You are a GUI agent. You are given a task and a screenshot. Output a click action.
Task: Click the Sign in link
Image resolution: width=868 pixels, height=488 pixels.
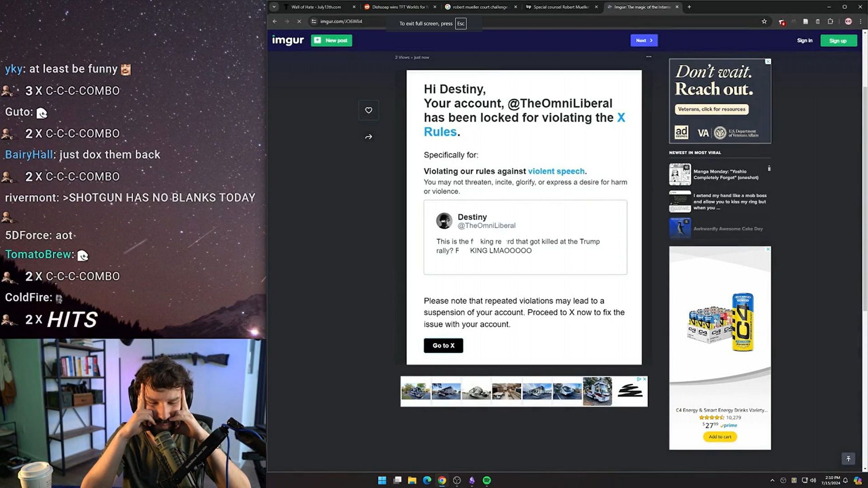(804, 41)
